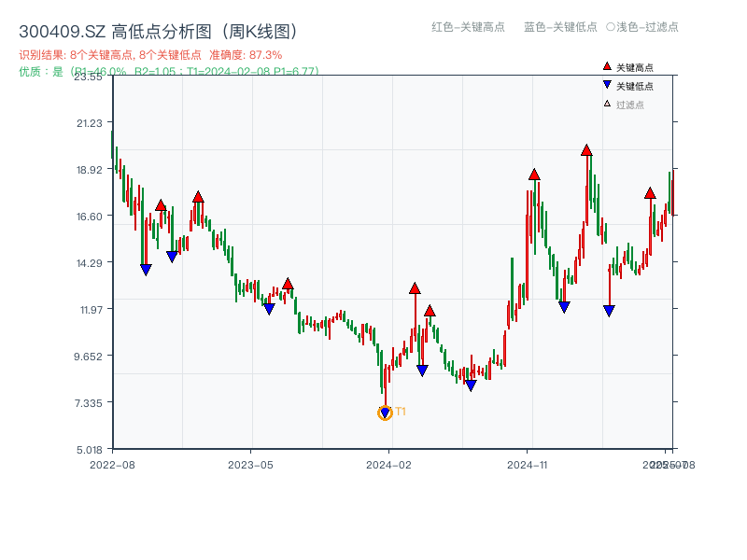Click the red 关键高点 legend triangle
This screenshot has height=560, width=747.
[x=607, y=66]
